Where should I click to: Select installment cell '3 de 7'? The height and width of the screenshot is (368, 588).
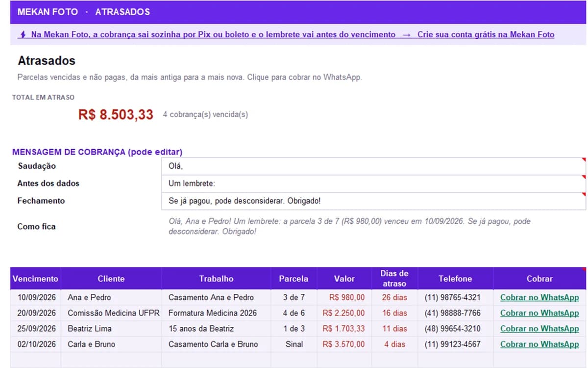click(294, 297)
